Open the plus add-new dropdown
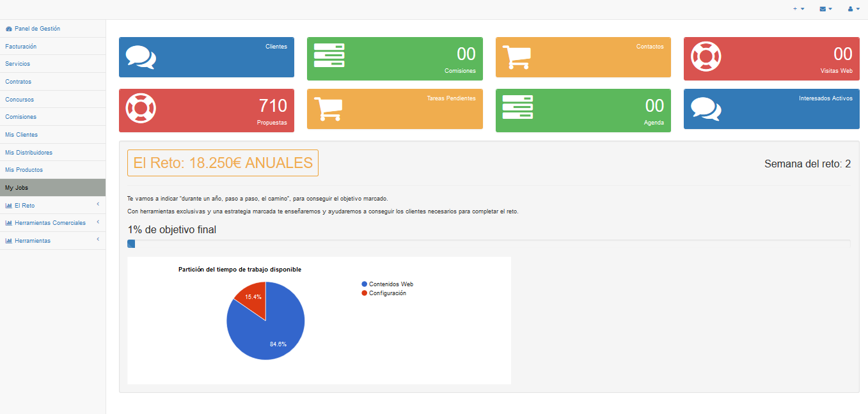Image resolution: width=868 pixels, height=414 pixels. [x=798, y=9]
